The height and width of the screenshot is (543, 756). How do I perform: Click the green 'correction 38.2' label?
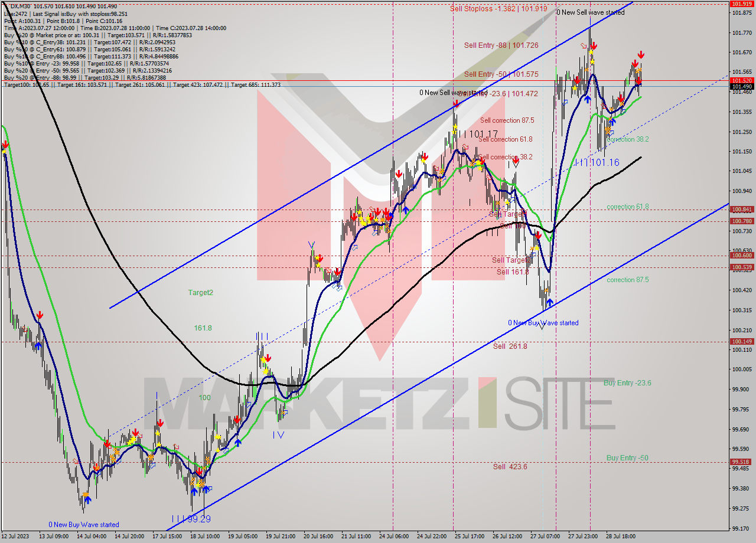click(628, 139)
